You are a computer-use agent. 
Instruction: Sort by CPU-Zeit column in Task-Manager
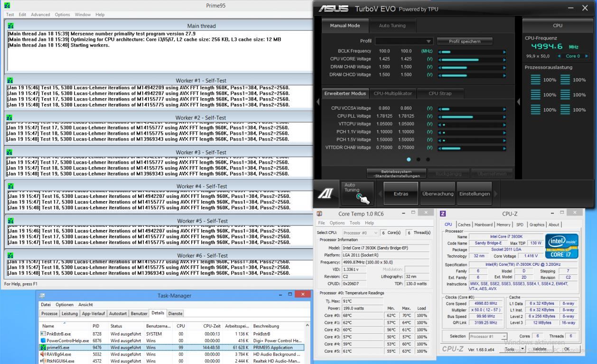(x=213, y=326)
